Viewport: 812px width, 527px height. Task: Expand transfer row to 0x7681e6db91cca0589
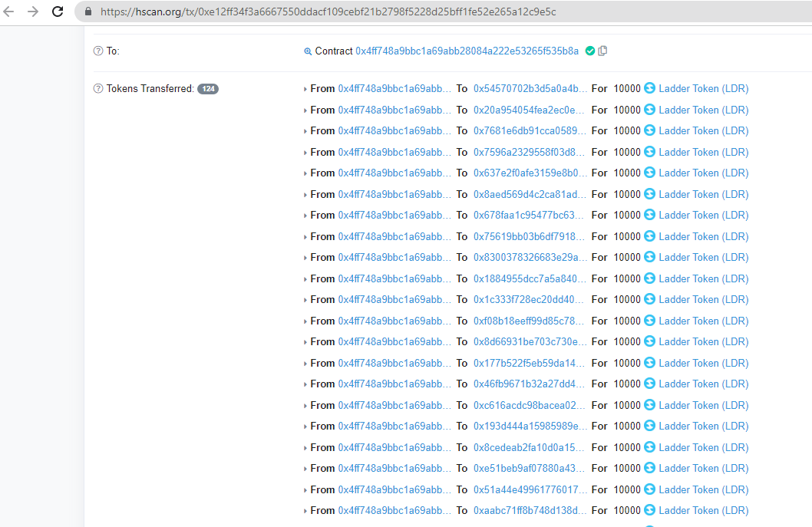(x=305, y=131)
